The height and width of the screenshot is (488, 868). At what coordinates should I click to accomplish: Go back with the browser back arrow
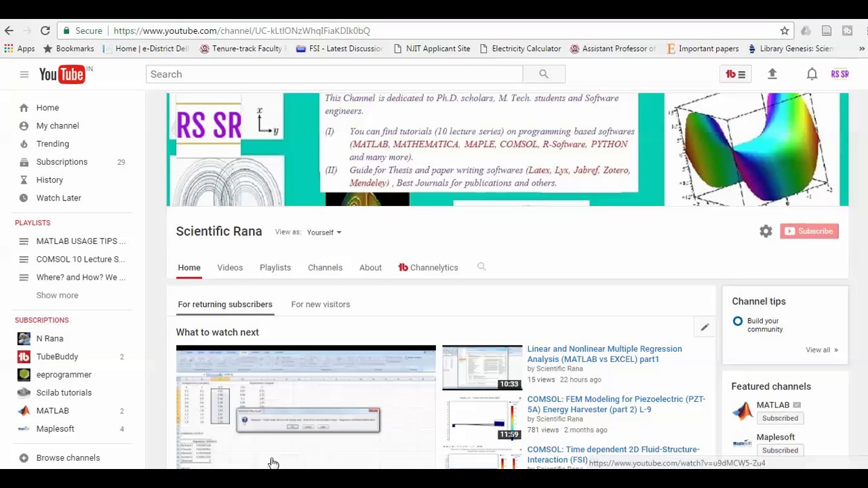click(9, 30)
